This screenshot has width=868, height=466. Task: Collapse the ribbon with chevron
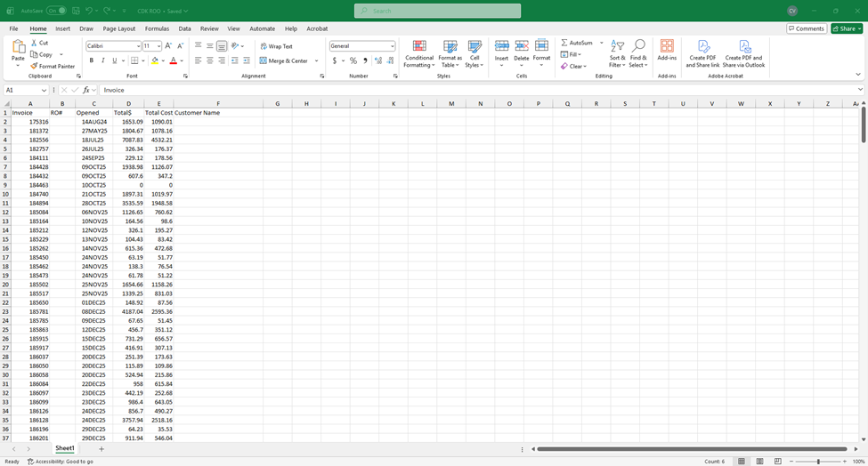858,75
